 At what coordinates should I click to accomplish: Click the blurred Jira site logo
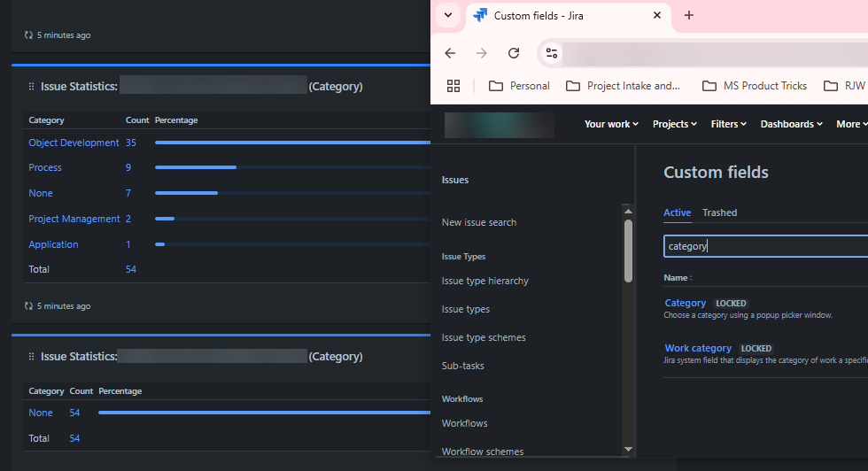click(x=500, y=125)
